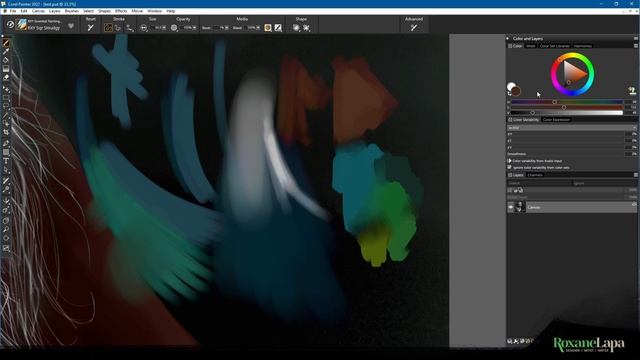The height and width of the screenshot is (360, 640).
Task: Switch to the Mixer tab
Action: tap(530, 46)
